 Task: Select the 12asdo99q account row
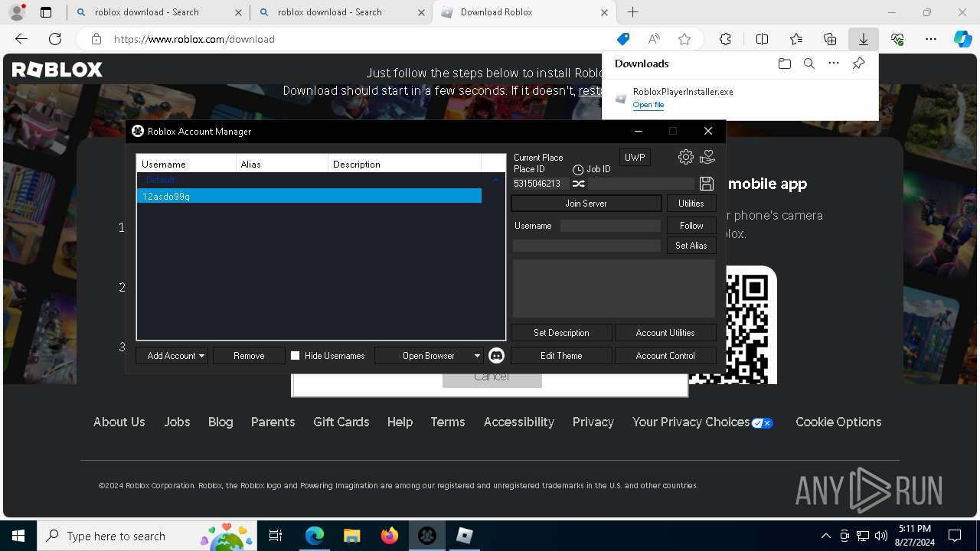tap(309, 197)
